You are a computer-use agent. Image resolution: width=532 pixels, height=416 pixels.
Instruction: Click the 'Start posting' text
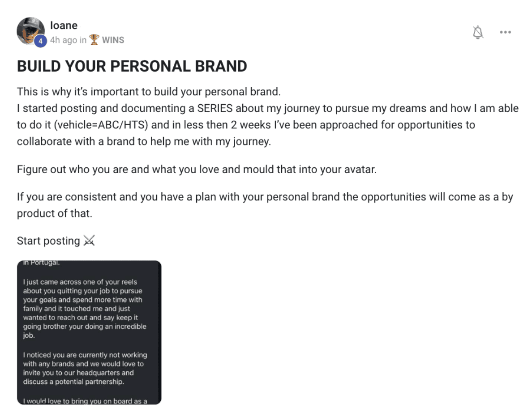[x=48, y=241]
